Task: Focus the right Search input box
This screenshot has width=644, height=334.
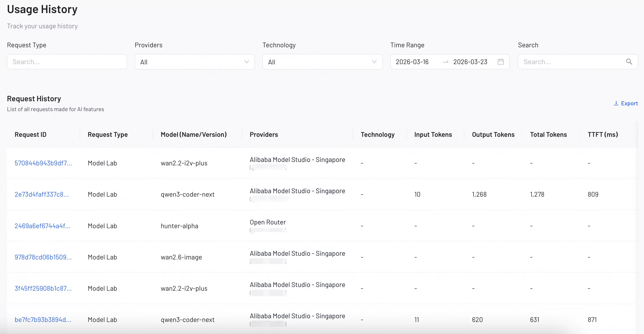Action: pyautogui.click(x=578, y=62)
